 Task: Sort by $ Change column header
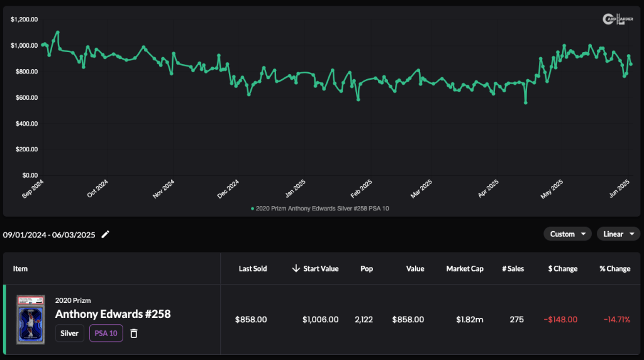pos(563,269)
